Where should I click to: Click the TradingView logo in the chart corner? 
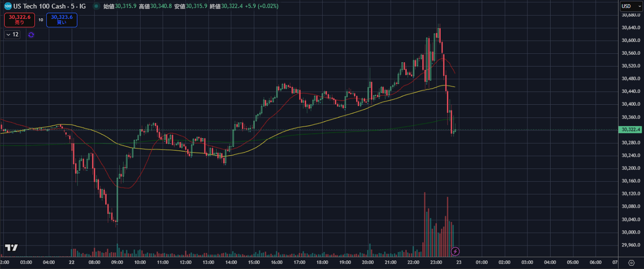pyautogui.click(x=11, y=248)
